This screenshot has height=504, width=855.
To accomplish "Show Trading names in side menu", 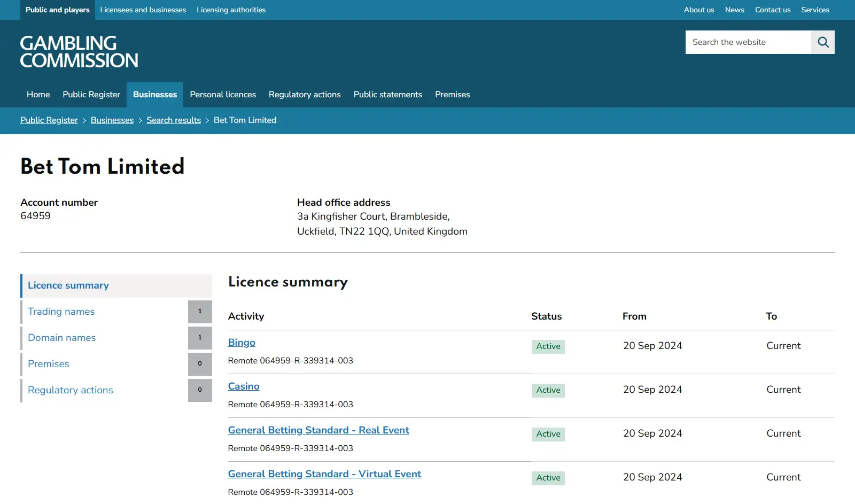I will point(116,312).
